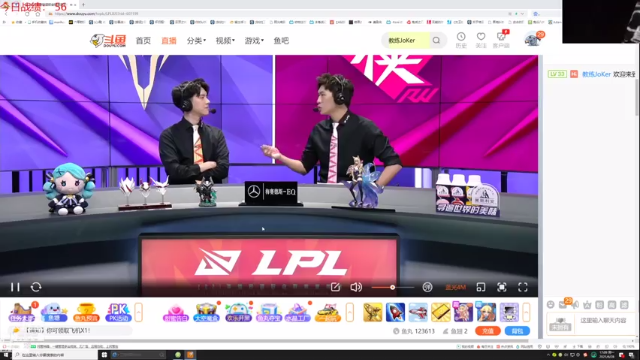The image size is (640, 360).
Task: Open the 直播 navigation tab
Action: pyautogui.click(x=169, y=40)
